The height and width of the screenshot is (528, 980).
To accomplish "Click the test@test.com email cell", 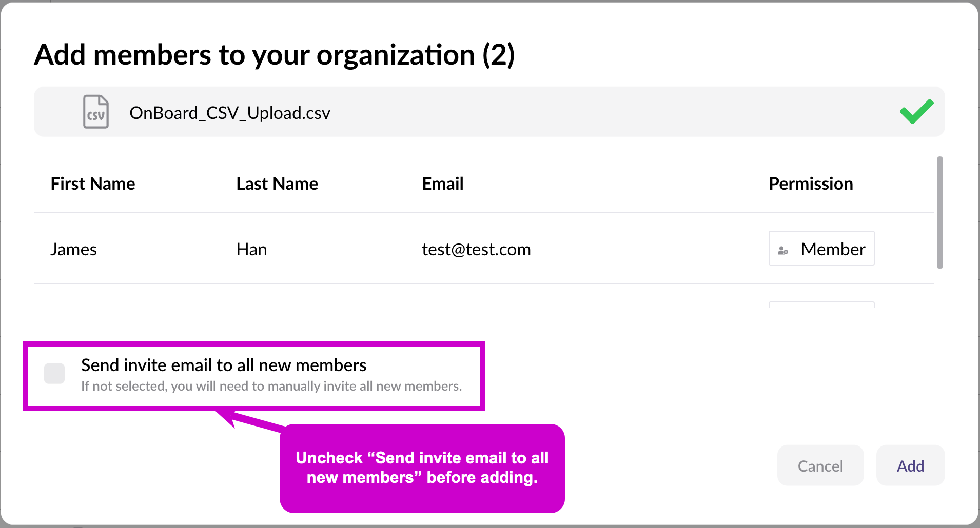I will click(476, 250).
